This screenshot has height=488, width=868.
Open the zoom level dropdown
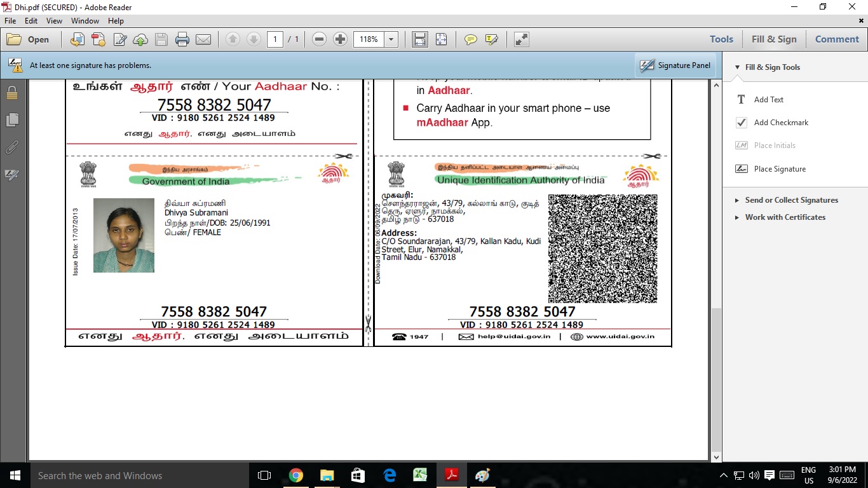(x=391, y=39)
